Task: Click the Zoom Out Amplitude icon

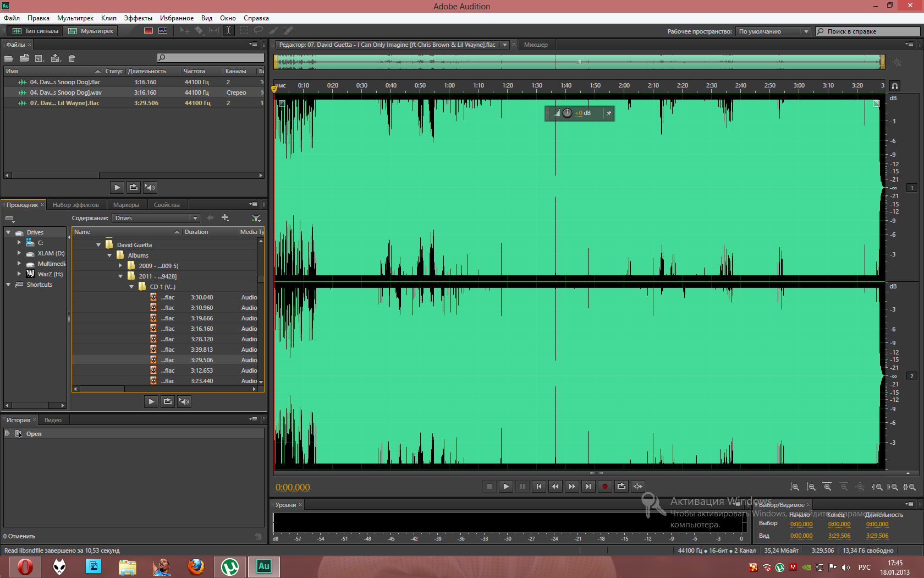Action: pyautogui.click(x=811, y=487)
